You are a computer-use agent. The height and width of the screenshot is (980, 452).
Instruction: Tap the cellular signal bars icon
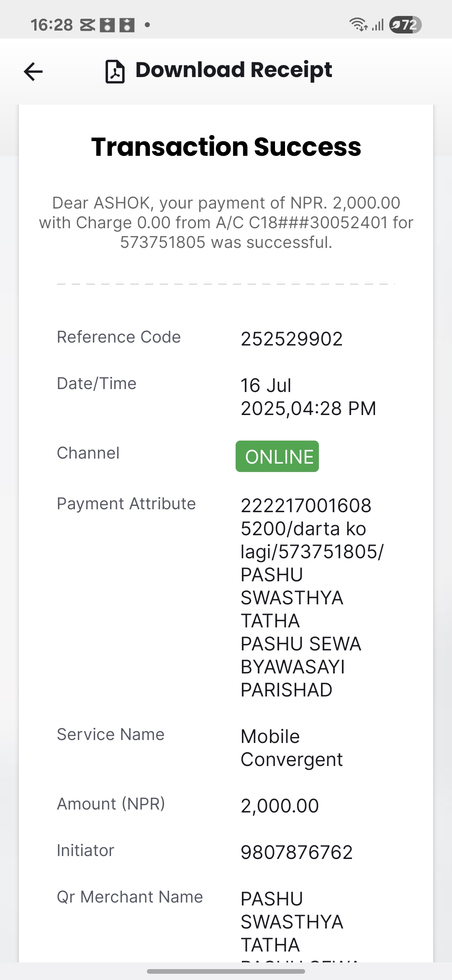tap(378, 26)
